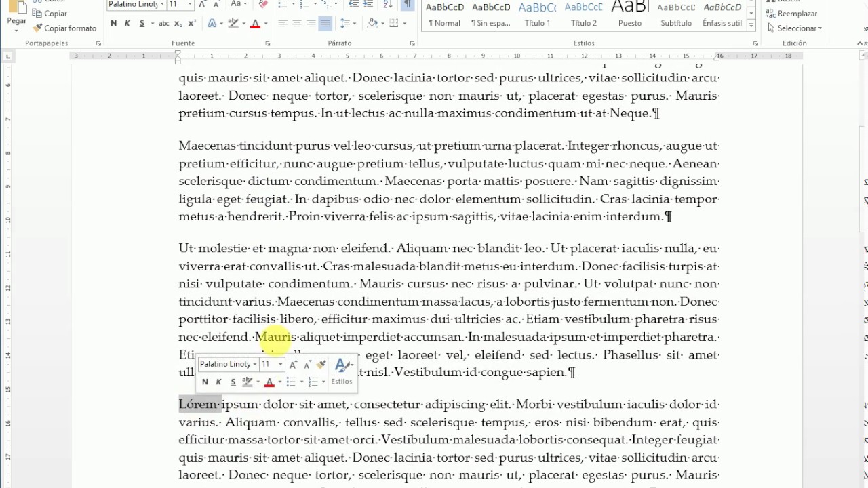Click the ribbon line spacing icon
Viewport: 868px width, 488px height.
345,24
